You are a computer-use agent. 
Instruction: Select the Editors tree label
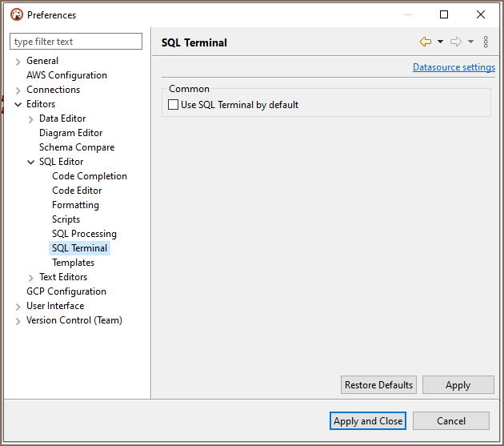click(41, 104)
